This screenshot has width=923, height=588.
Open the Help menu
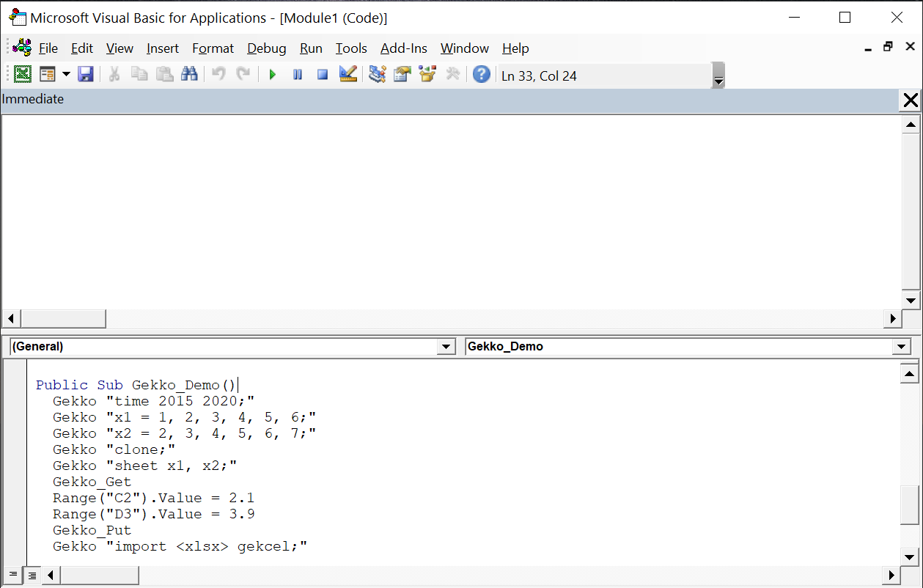tap(515, 48)
